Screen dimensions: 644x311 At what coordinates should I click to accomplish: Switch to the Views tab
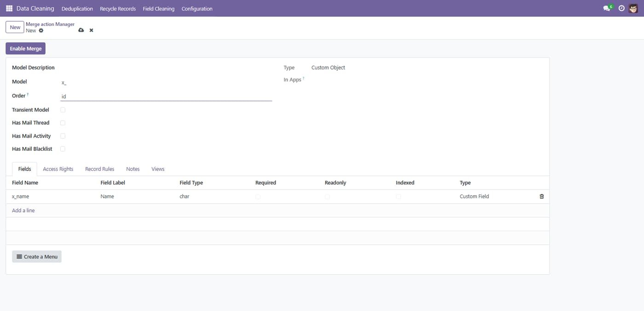click(158, 169)
